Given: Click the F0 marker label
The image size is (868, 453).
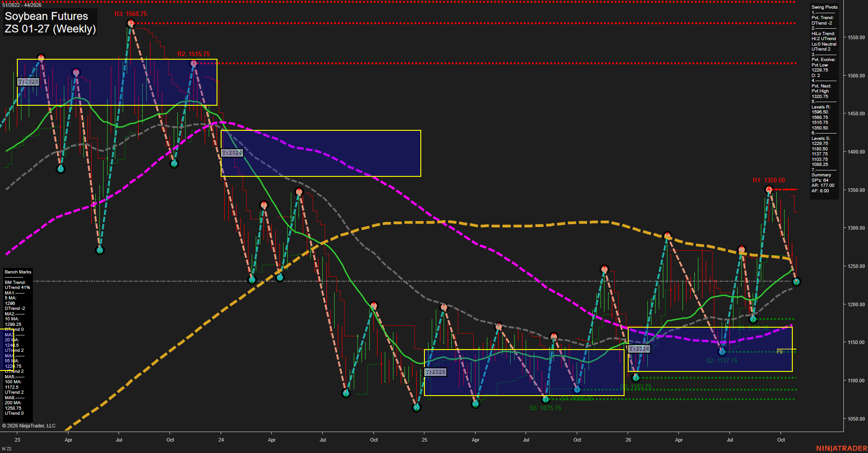Looking at the screenshot, I should (x=780, y=352).
